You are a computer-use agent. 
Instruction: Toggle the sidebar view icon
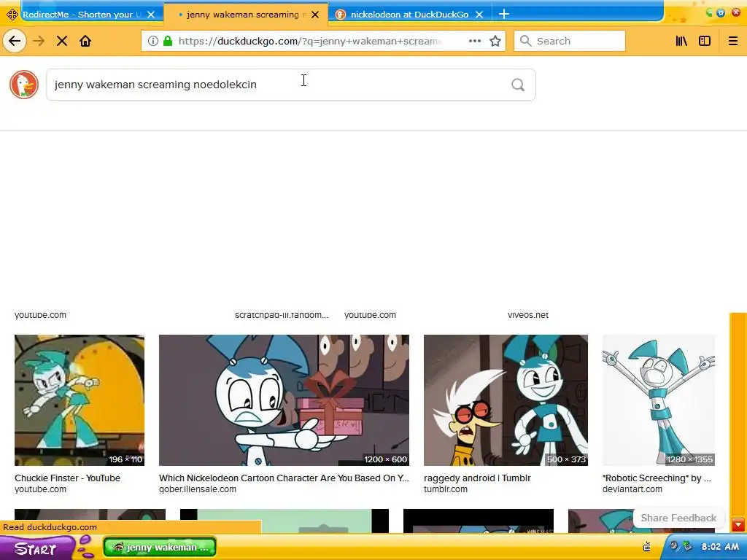point(705,41)
